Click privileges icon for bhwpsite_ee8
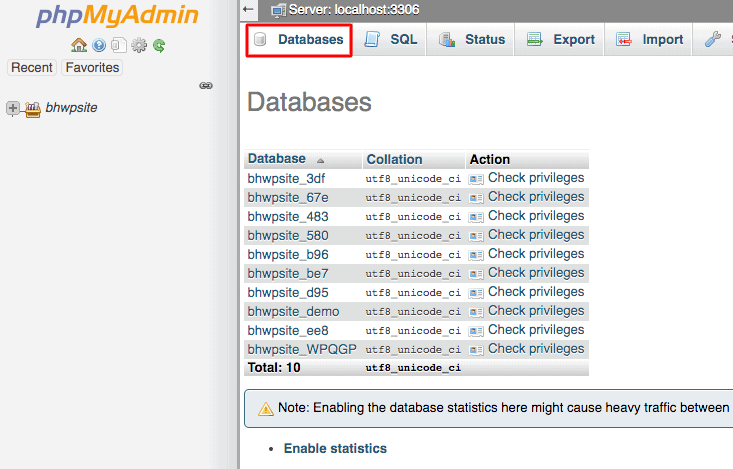This screenshot has width=733, height=469. [x=476, y=331]
